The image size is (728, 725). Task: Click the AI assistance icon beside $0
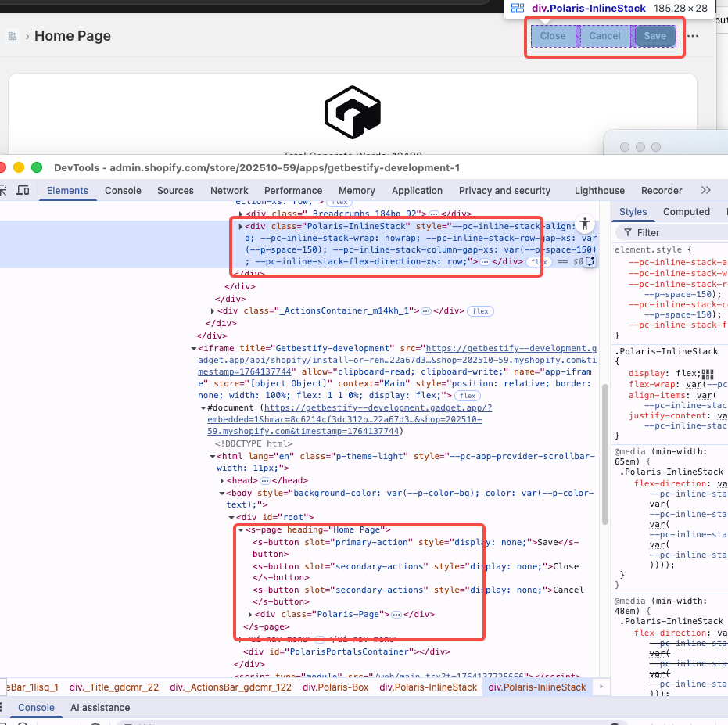(x=590, y=261)
